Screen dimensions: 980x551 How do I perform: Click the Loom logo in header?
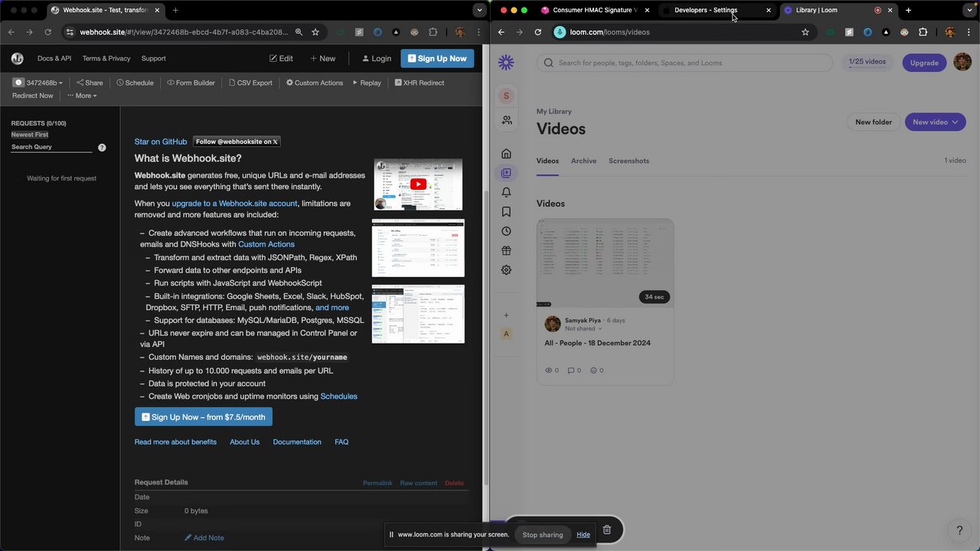[x=506, y=63]
